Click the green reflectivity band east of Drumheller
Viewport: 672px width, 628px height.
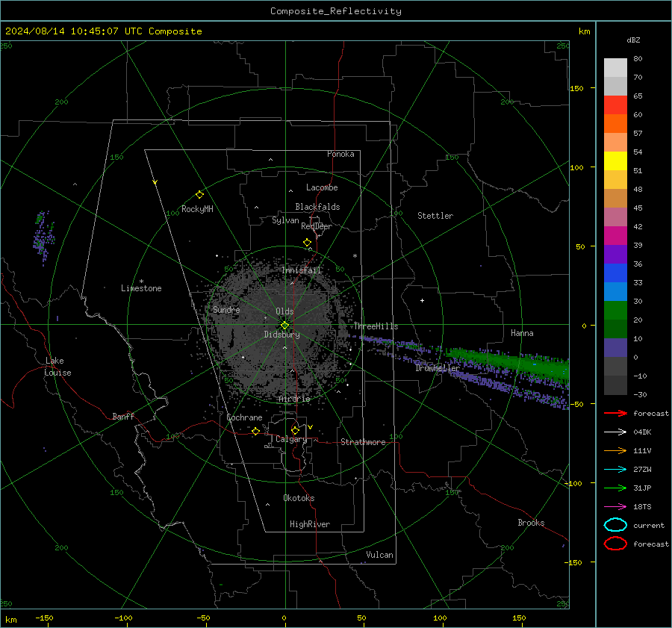pos(510,362)
